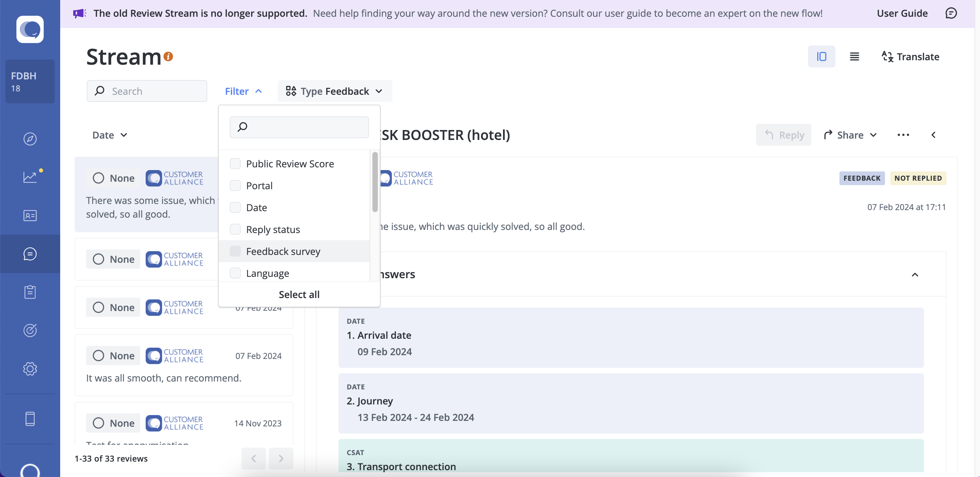Click the chat bubble icon in top banner
The width and height of the screenshot is (980, 477).
[951, 13]
